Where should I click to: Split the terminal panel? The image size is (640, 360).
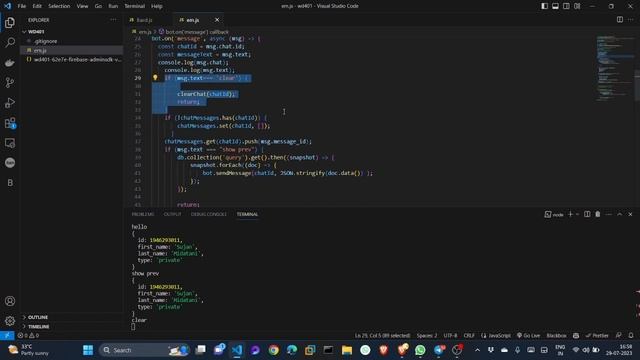pos(587,214)
